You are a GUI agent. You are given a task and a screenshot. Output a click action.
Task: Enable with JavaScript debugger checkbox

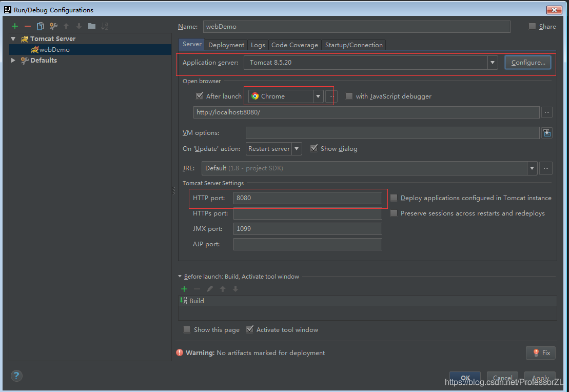(349, 96)
